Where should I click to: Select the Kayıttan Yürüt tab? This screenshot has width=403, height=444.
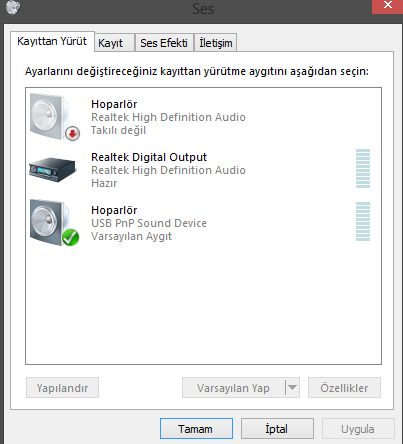pos(52,41)
